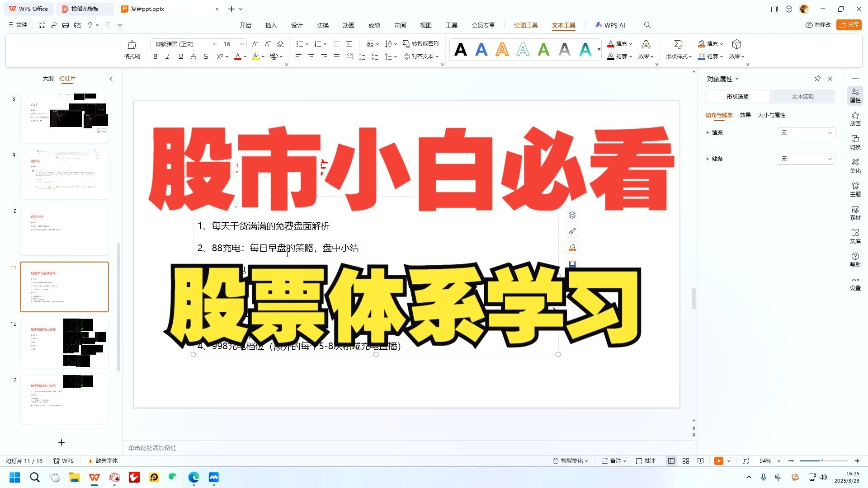Screen dimensions: 868x488
Task: Switch to the 插入 ribbon tab
Action: (x=271, y=25)
